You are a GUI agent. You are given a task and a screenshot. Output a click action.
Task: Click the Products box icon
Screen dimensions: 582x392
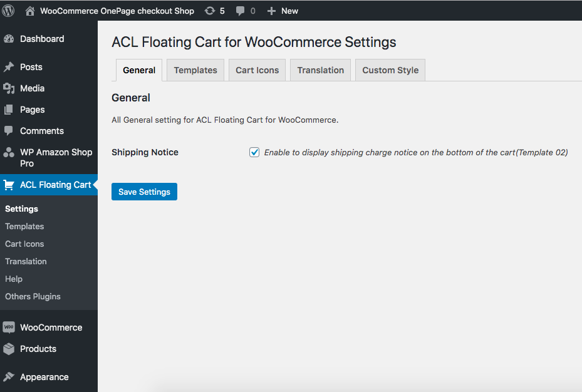[x=9, y=349]
